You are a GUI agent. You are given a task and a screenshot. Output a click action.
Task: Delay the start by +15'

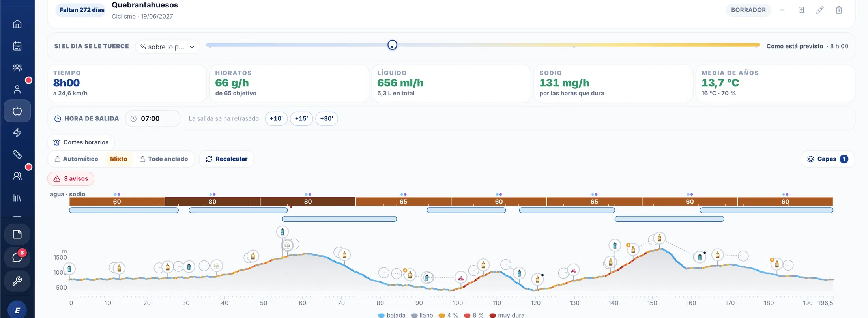coord(301,118)
